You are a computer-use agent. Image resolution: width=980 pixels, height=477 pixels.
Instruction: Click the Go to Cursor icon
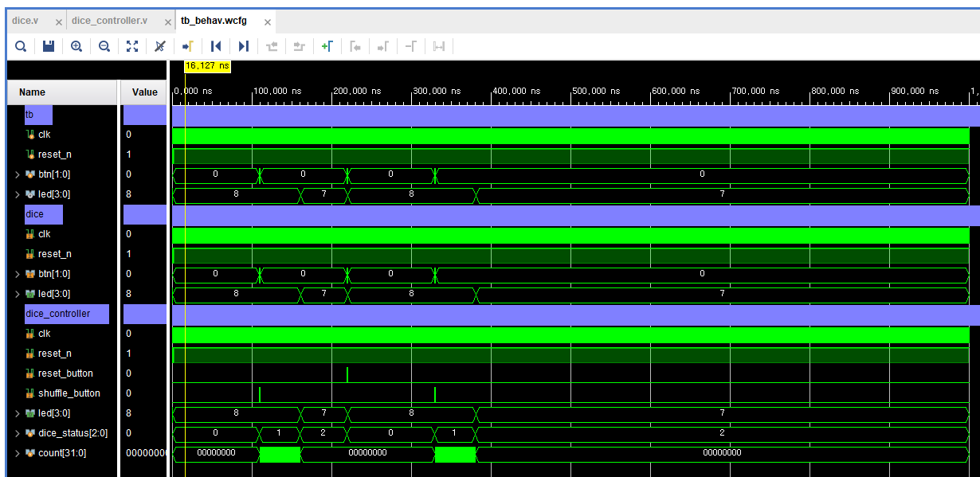point(188,46)
